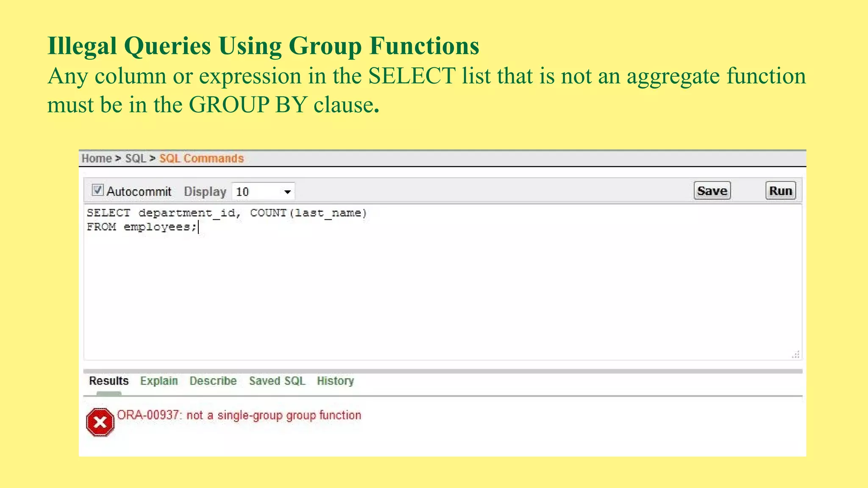868x488 pixels.
Task: Click the 'SELECT department_id, COUNT(last_name)' line
Action: [227, 213]
